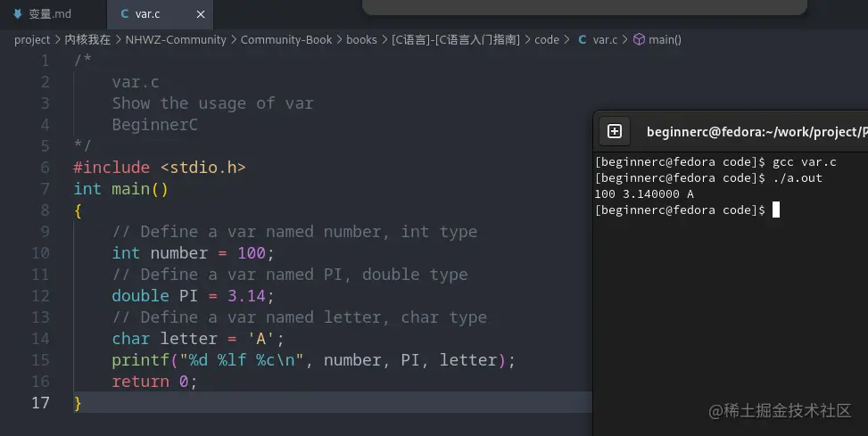The image size is (868, 436).
Task: Click printf on line 15
Action: point(140,360)
